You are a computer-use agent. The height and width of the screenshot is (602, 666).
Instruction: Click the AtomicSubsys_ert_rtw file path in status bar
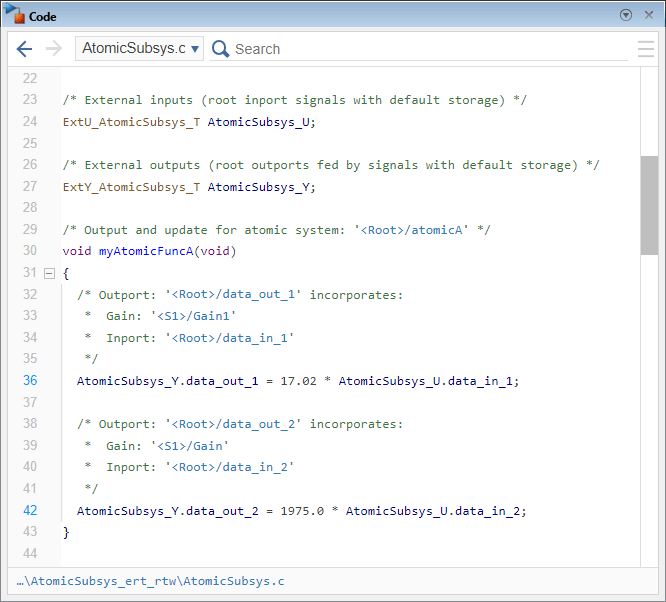[x=150, y=581]
